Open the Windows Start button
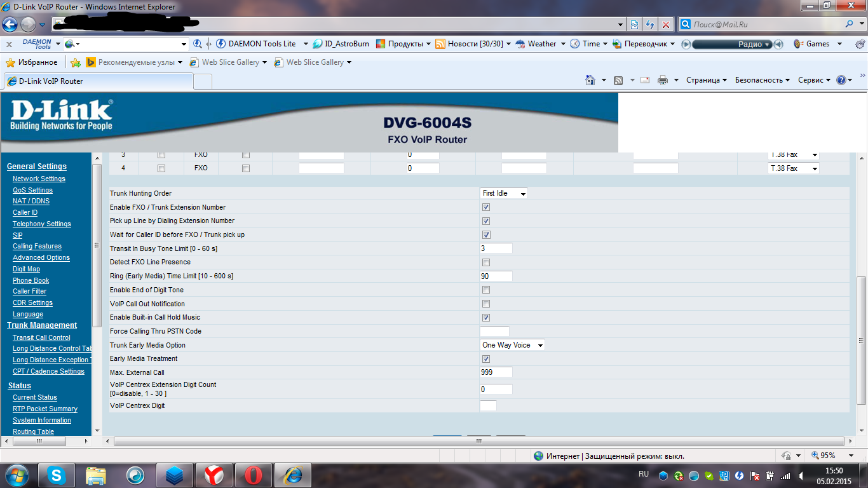This screenshot has height=488, width=868. (16, 475)
